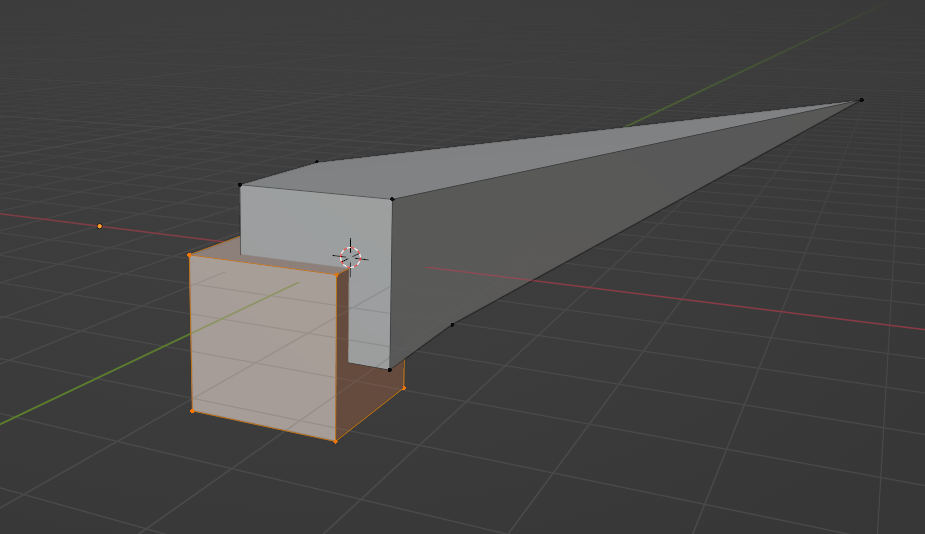Select the top-left front vertex of the orange cube
The width and height of the screenshot is (925, 534).
point(189,255)
